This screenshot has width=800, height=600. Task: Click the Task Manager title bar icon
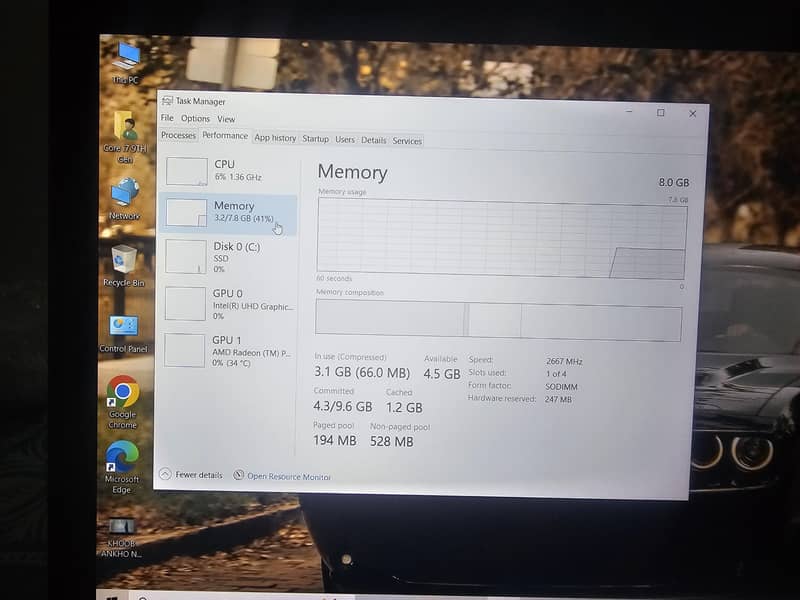tap(167, 101)
